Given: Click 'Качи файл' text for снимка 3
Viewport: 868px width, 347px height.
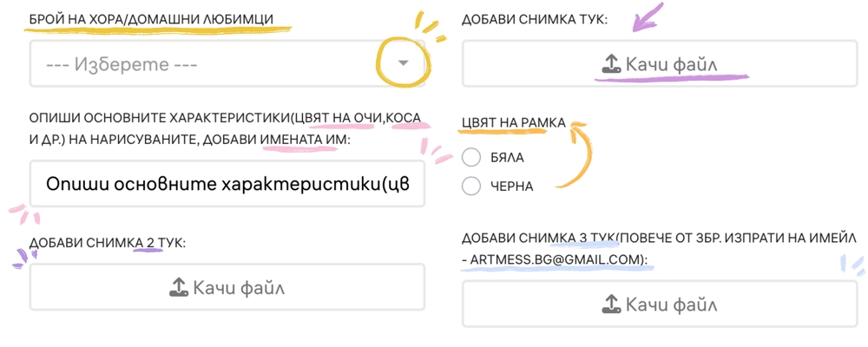Looking at the screenshot, I should [x=672, y=304].
